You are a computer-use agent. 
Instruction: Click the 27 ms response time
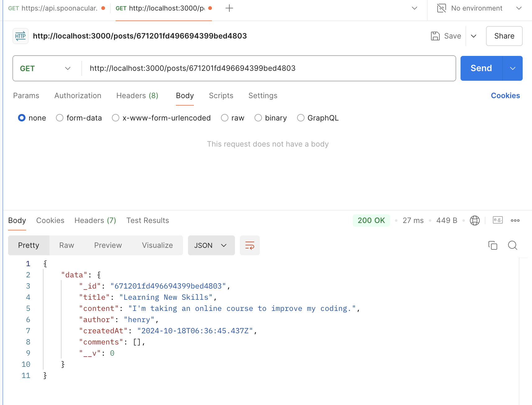[413, 221]
